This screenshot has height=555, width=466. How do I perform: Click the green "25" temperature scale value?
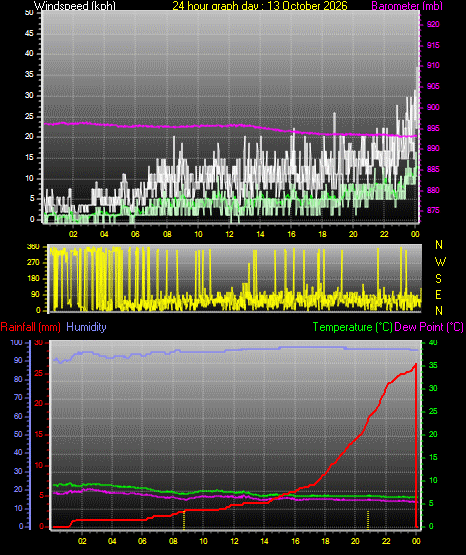click(433, 411)
